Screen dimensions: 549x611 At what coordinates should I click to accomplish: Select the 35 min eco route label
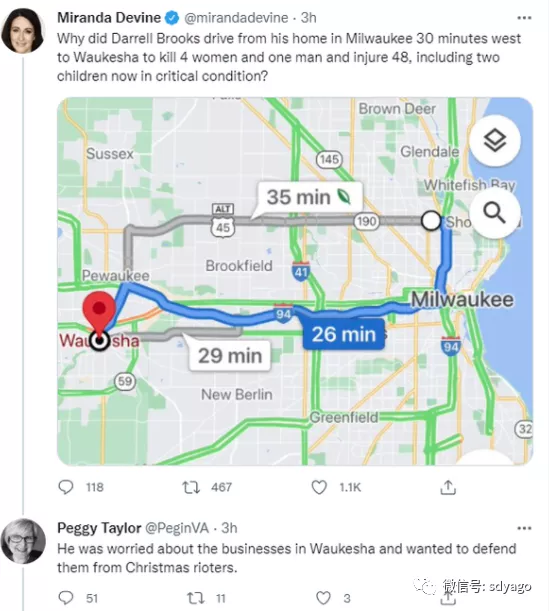tap(309, 197)
